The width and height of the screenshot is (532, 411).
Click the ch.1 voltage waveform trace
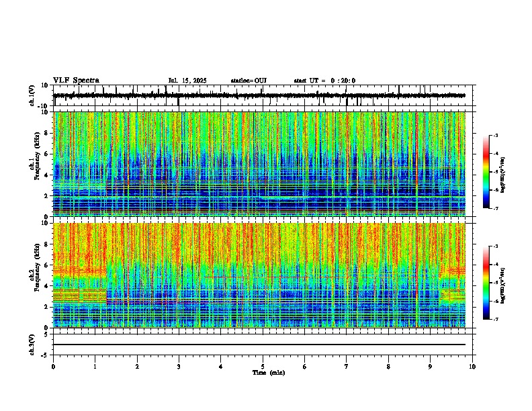(259, 95)
